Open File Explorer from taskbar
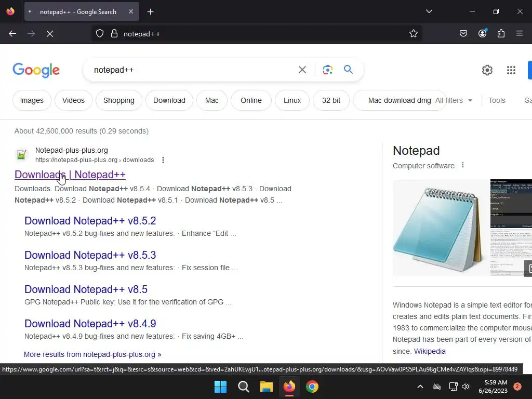 pos(267,387)
